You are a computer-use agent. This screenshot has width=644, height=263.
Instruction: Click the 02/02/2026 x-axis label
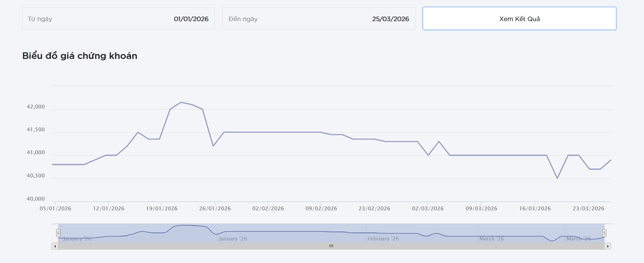pos(268,209)
